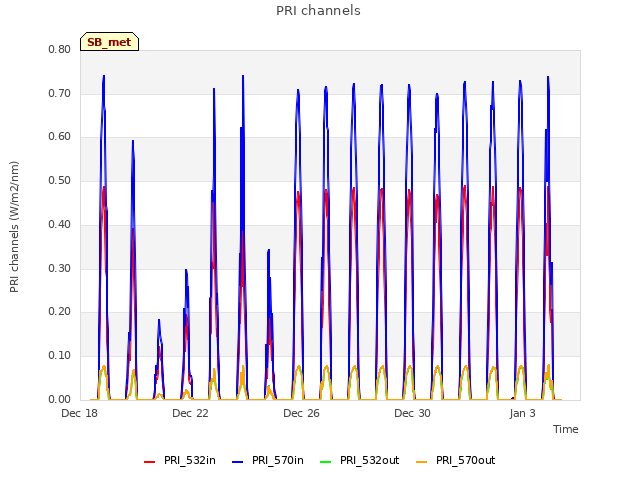Click the 0.20 y-axis tick label
This screenshot has height=480, width=640.
click(x=60, y=311)
